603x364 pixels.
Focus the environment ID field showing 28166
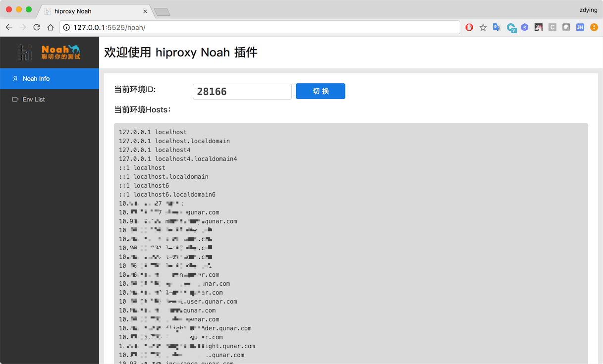(x=242, y=92)
